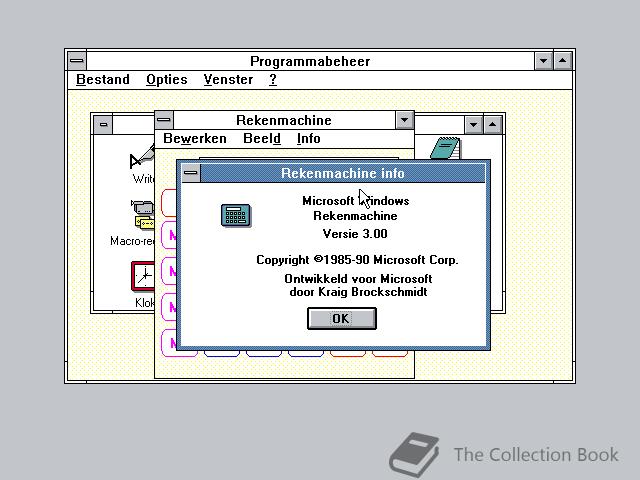This screenshot has height=480, width=640.
Task: Open the Venster menu in Programmabeheer
Action: 228,80
